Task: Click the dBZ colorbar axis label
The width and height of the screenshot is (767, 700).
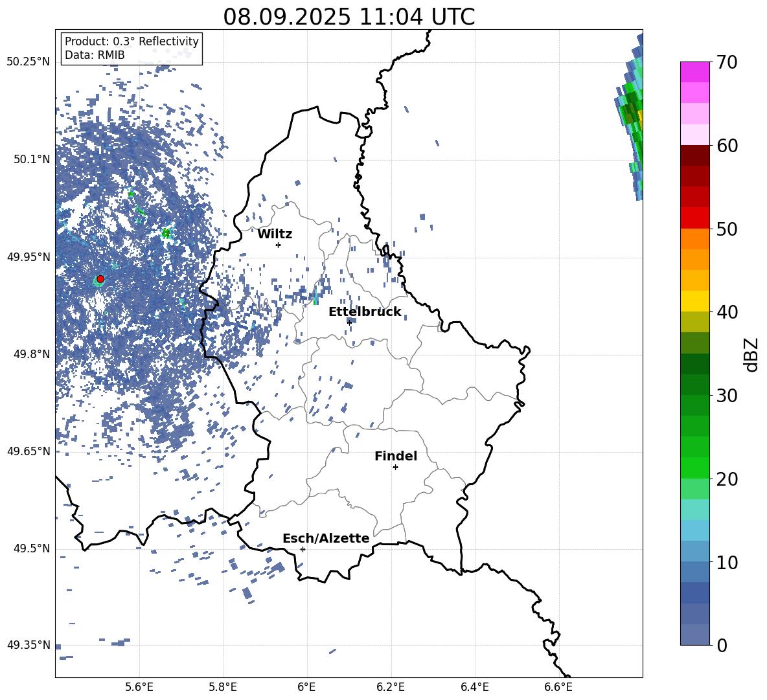Action: click(x=752, y=354)
